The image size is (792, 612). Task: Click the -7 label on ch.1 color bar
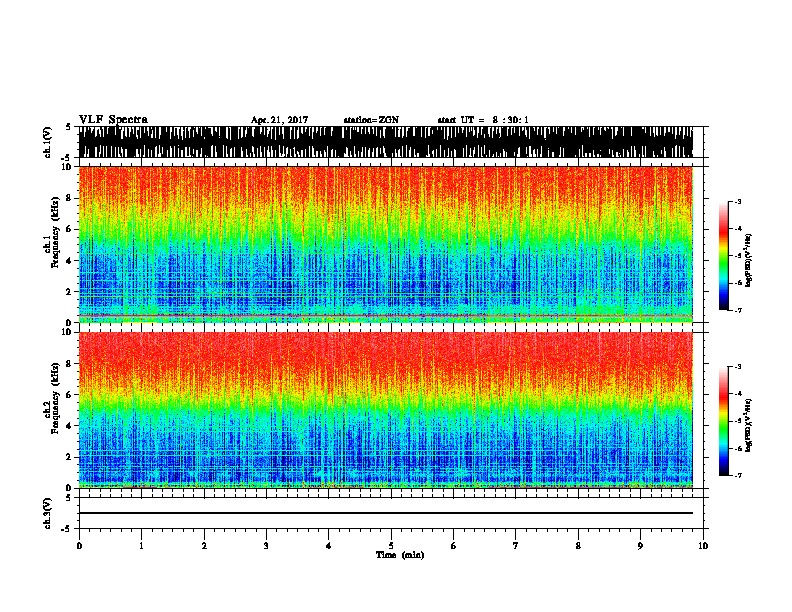pyautogui.click(x=738, y=310)
